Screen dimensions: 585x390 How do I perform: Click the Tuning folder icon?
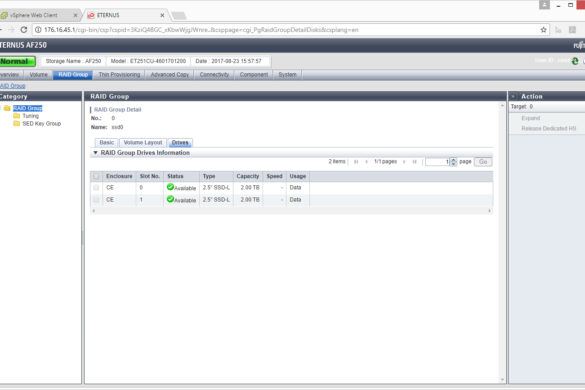pyautogui.click(x=16, y=116)
